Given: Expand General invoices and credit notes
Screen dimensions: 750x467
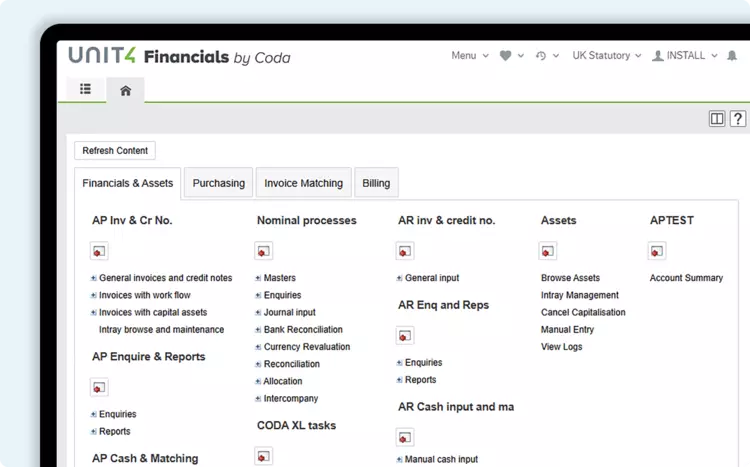Looking at the screenshot, I should (x=94, y=278).
